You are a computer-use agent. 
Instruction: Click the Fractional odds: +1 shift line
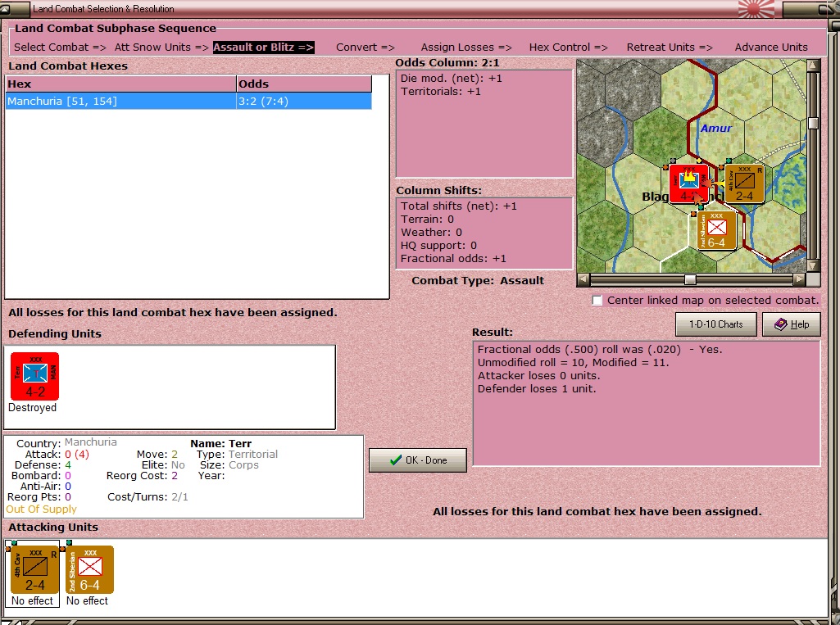click(453, 259)
